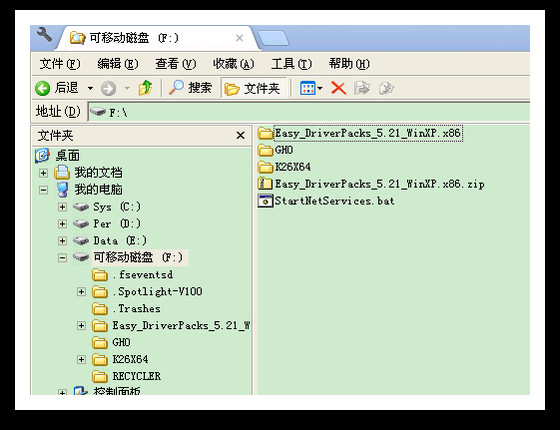Click the address bar showing F:\
Image resolution: width=560 pixels, height=430 pixels.
tap(309, 112)
